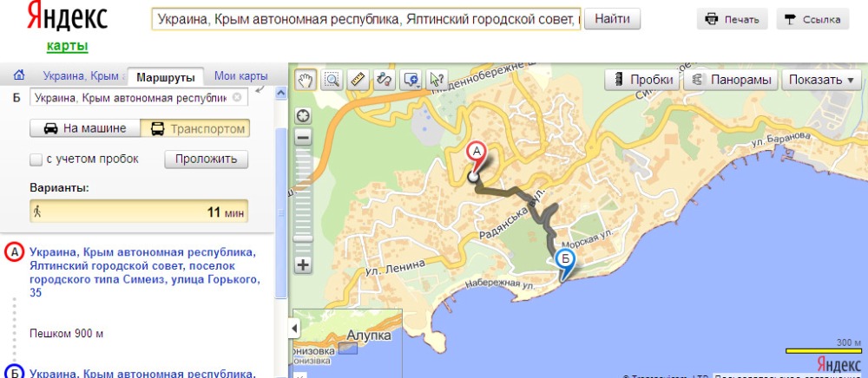Enable с учетом пробок checkbox

pos(36,160)
